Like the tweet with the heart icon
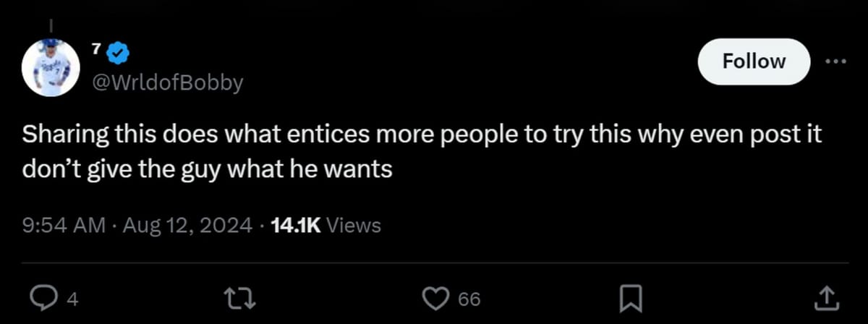The image size is (868, 324). click(437, 297)
